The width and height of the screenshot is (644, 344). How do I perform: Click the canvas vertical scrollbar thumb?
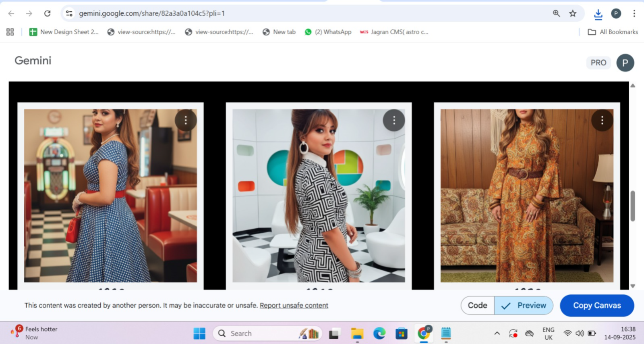point(633,206)
